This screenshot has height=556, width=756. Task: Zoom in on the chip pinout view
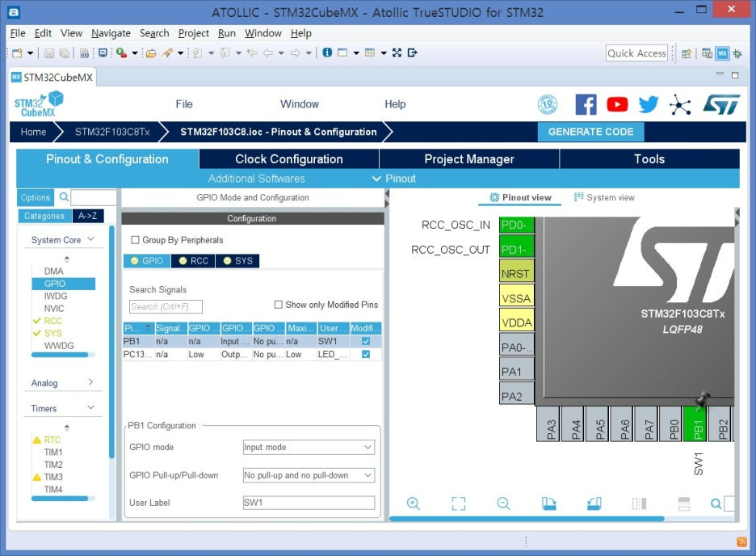(414, 503)
